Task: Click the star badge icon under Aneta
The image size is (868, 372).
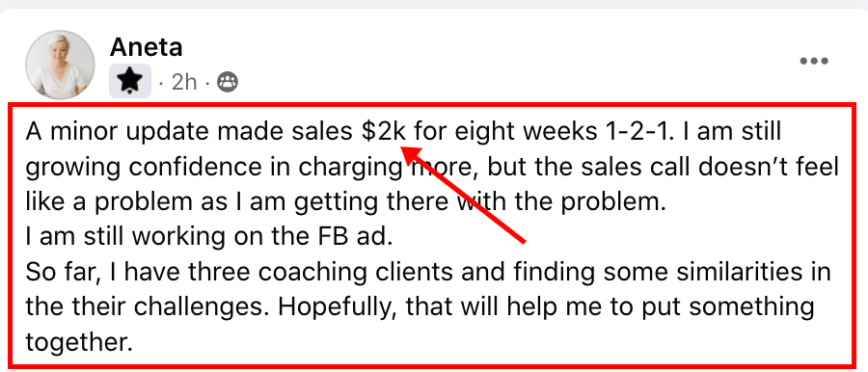Action: [x=130, y=81]
